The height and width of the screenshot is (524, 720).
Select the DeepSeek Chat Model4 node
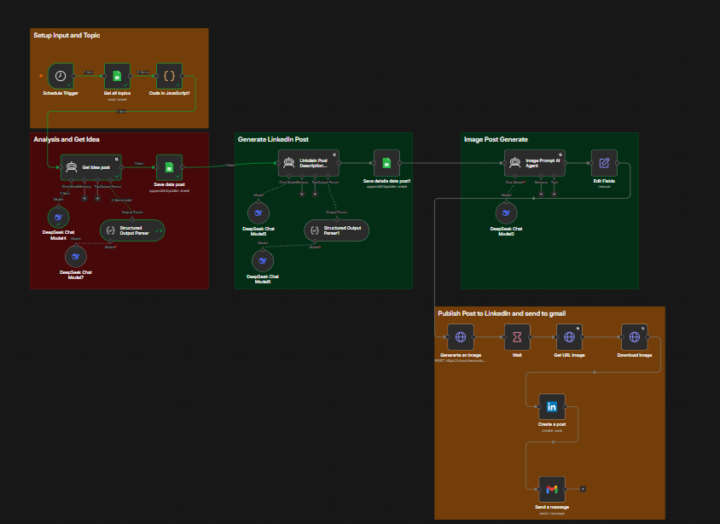pos(58,217)
